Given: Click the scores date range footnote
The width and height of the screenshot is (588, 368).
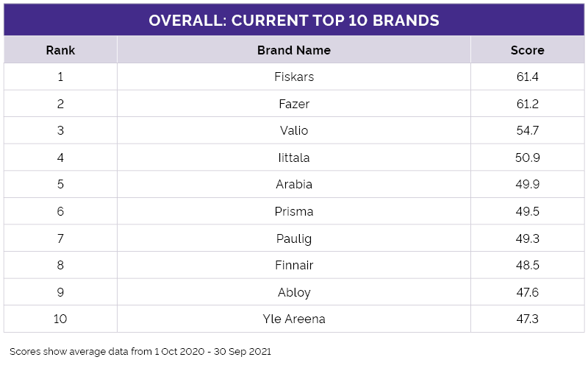Looking at the screenshot, I should pos(140,352).
